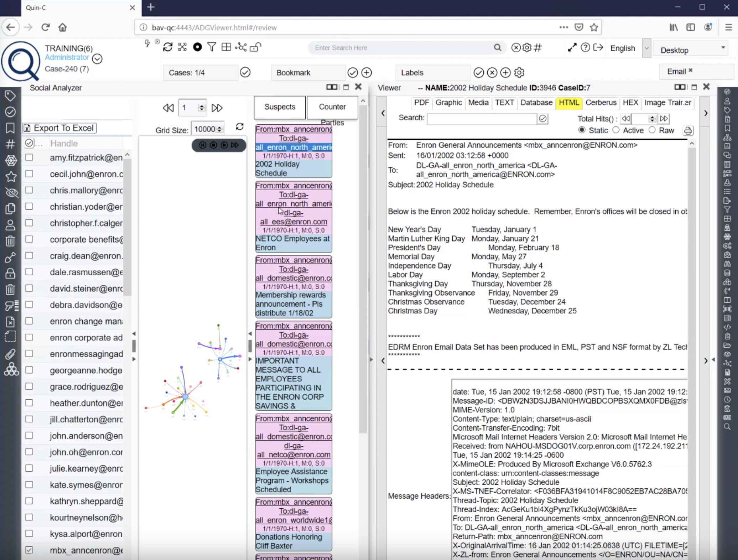Click the hidden eye icon in left sidebar

(x=11, y=193)
